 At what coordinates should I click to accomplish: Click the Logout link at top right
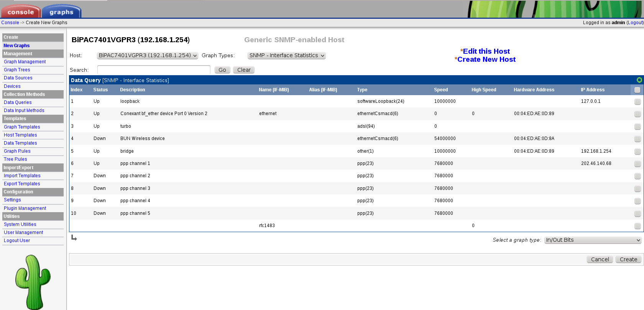click(x=635, y=23)
